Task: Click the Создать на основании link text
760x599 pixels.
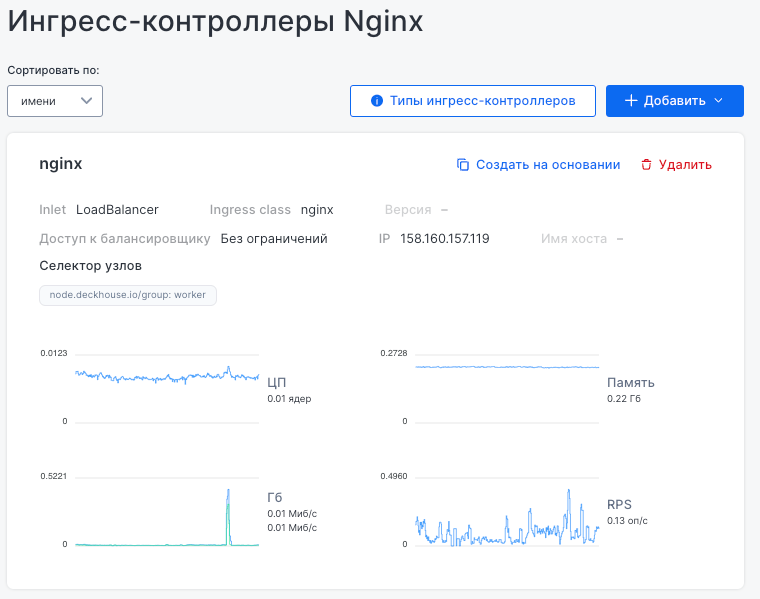Action: (547, 165)
